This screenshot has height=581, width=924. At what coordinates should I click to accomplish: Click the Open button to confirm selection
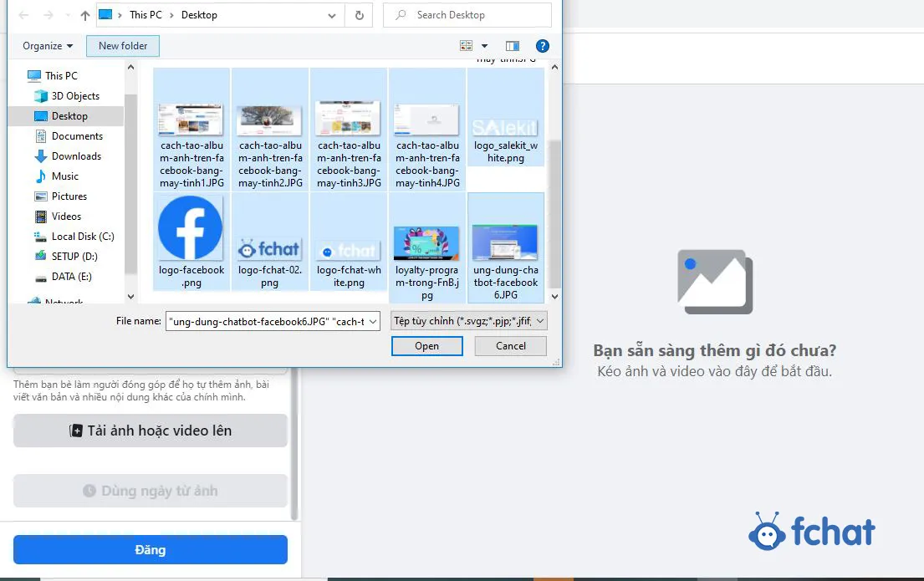(426, 345)
